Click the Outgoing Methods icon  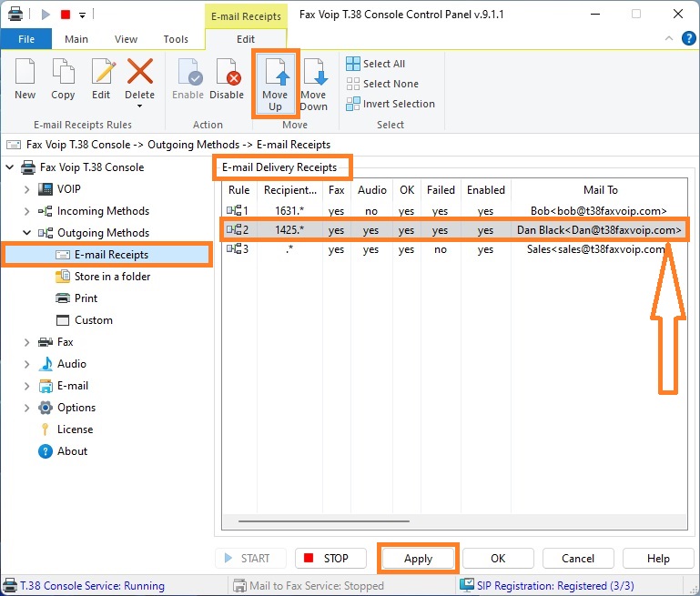pyautogui.click(x=46, y=233)
